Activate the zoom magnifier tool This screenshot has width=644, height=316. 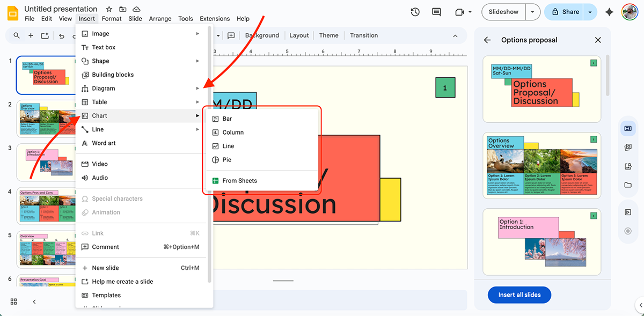tap(16, 35)
